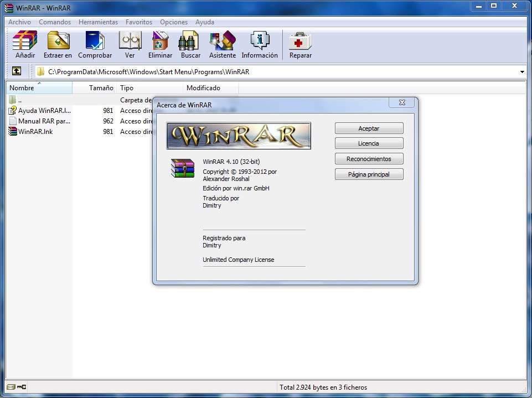Click 'Traducido por' label

221,198
